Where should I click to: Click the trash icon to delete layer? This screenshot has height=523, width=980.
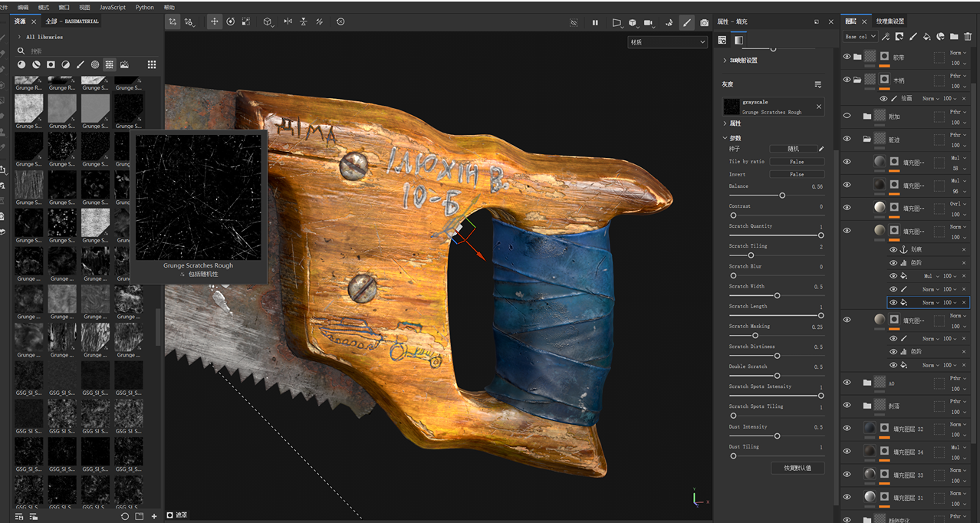968,36
